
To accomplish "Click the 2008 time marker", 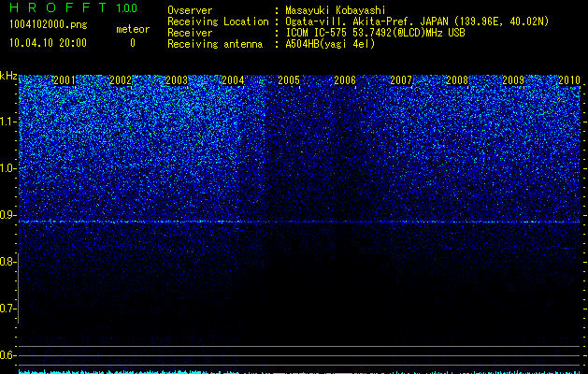I will point(457,80).
